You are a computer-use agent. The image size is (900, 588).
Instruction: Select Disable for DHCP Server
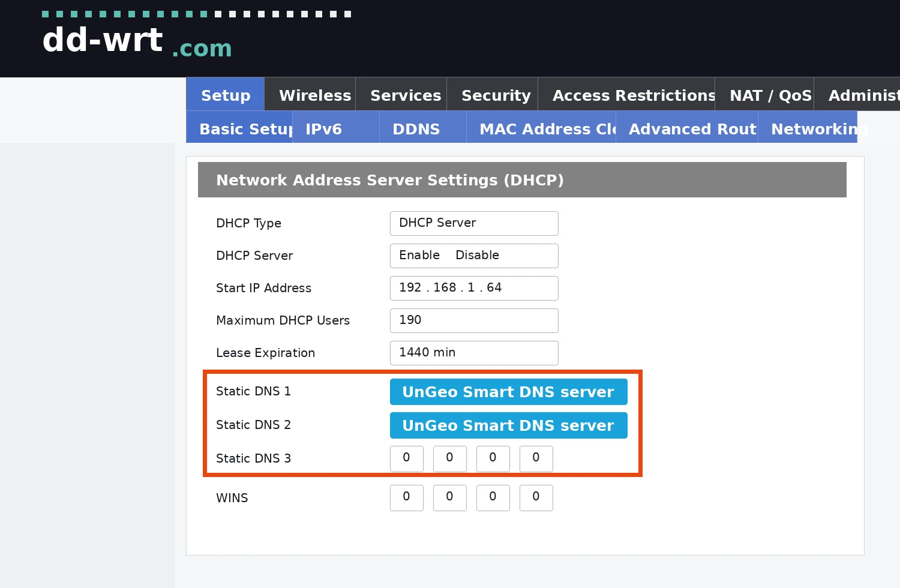tap(477, 255)
